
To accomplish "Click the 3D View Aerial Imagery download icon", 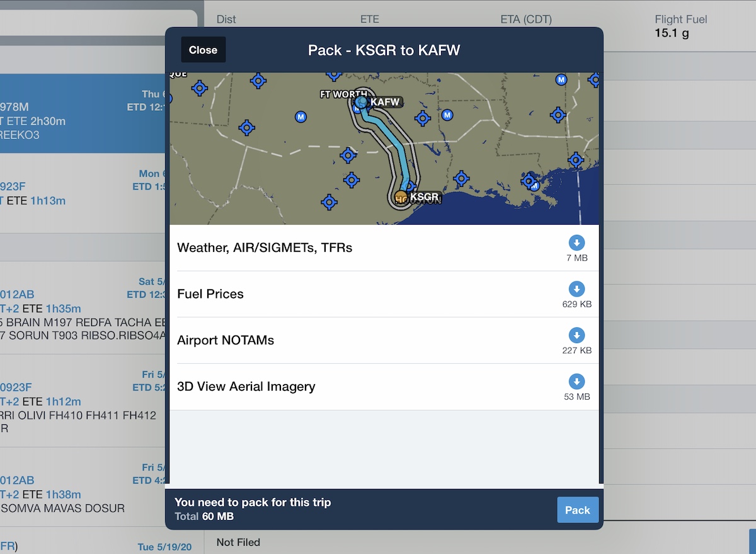I will [x=576, y=382].
